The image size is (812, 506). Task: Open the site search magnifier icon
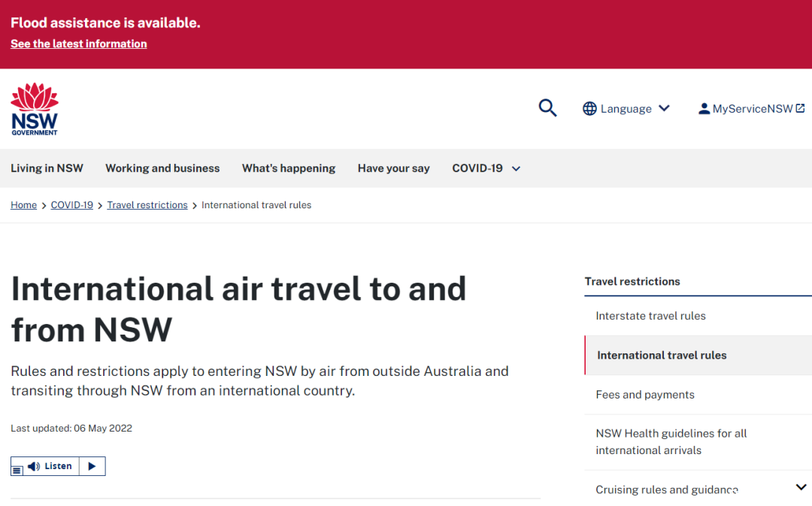tap(547, 108)
